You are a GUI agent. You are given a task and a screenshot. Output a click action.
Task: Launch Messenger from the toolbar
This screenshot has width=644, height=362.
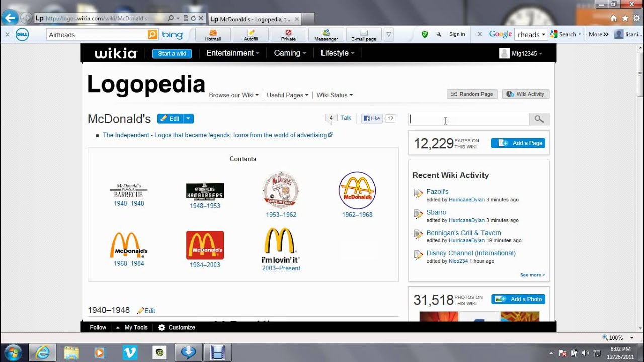point(326,35)
